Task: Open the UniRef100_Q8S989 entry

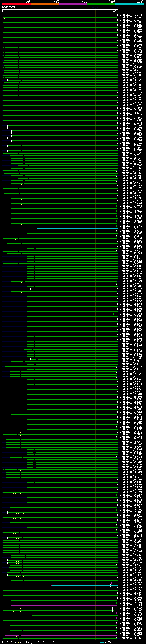Action: tap(131, 20)
